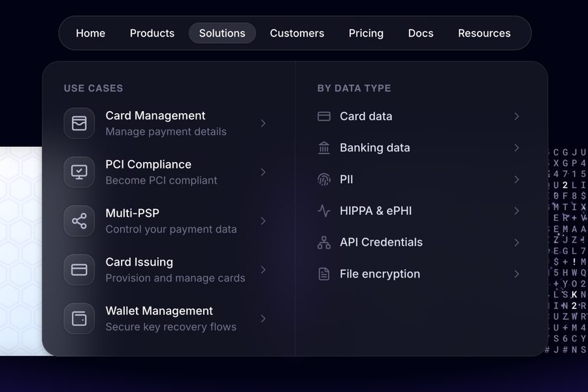Image resolution: width=588 pixels, height=392 pixels.
Task: Open the Pricing menu item
Action: click(x=366, y=33)
